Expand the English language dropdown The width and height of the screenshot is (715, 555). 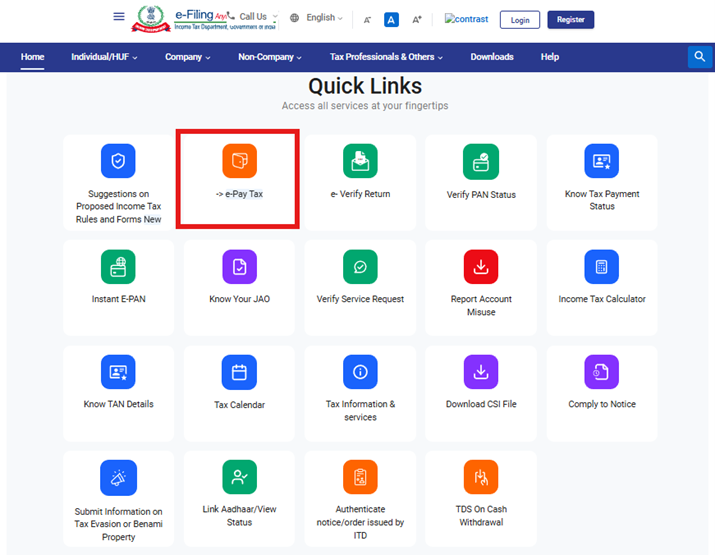pos(317,18)
